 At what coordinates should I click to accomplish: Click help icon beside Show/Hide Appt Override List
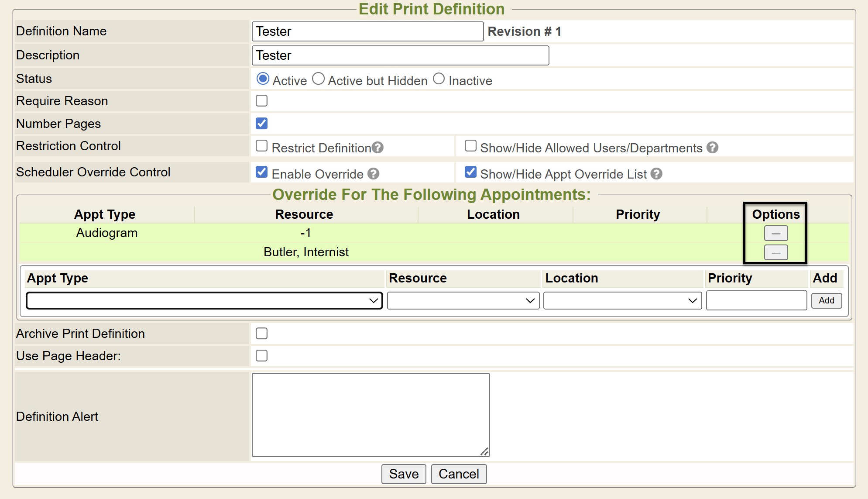(656, 174)
